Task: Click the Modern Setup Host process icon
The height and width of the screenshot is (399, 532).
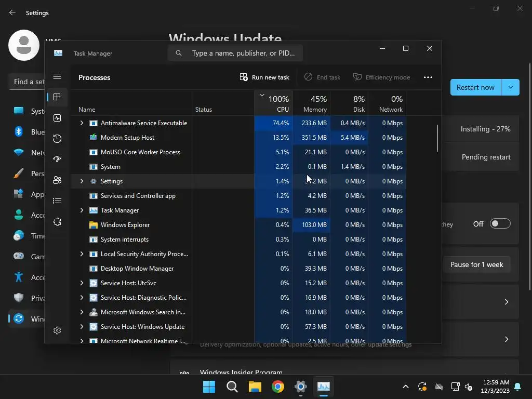Action: [94, 137]
